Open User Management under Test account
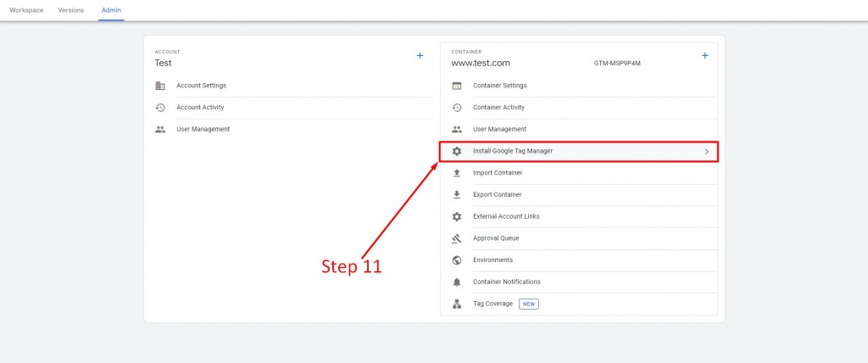This screenshot has width=868, height=363. [x=203, y=129]
